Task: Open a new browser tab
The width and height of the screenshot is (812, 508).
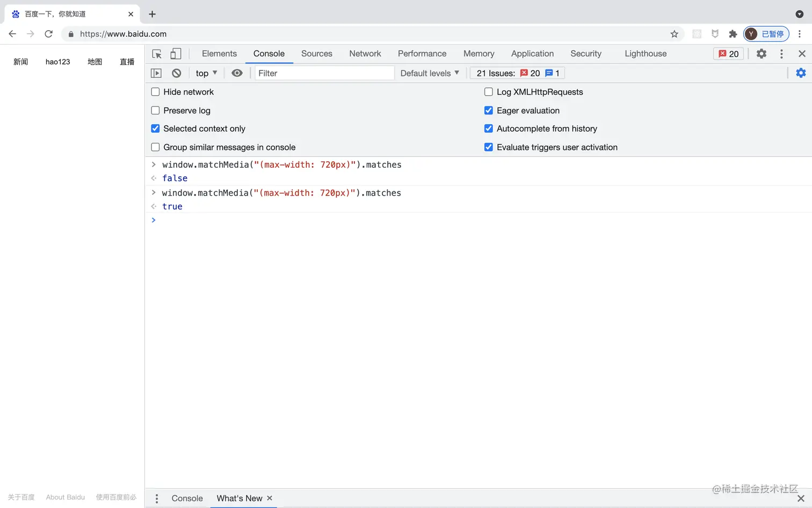Action: click(152, 14)
